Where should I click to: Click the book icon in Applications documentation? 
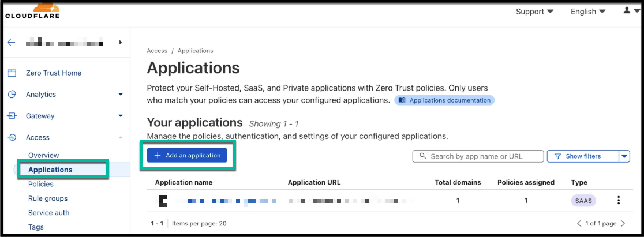coord(402,100)
